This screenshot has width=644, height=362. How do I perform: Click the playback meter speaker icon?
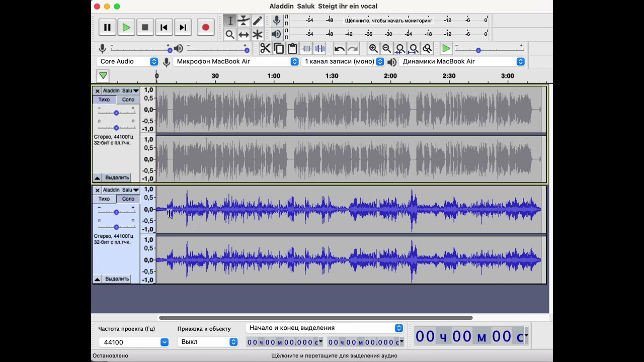(276, 34)
